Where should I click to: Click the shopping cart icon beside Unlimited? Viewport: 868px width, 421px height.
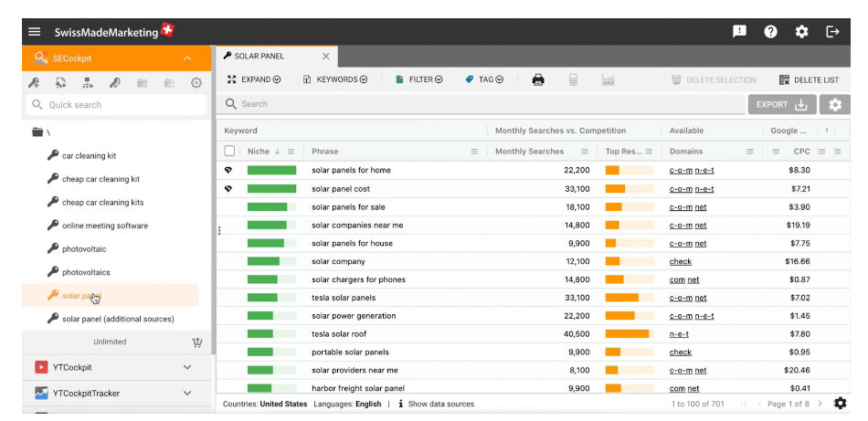(x=196, y=342)
